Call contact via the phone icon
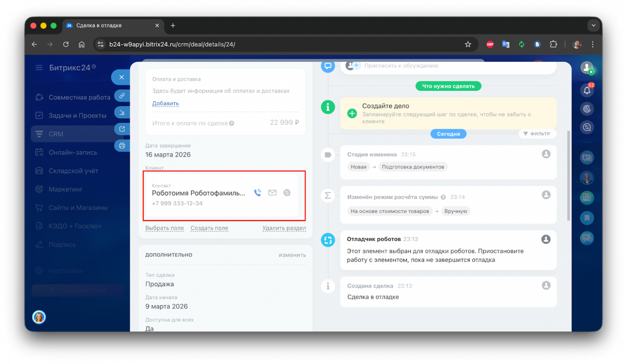Image resolution: width=627 pixels, height=364 pixels. 258,192
